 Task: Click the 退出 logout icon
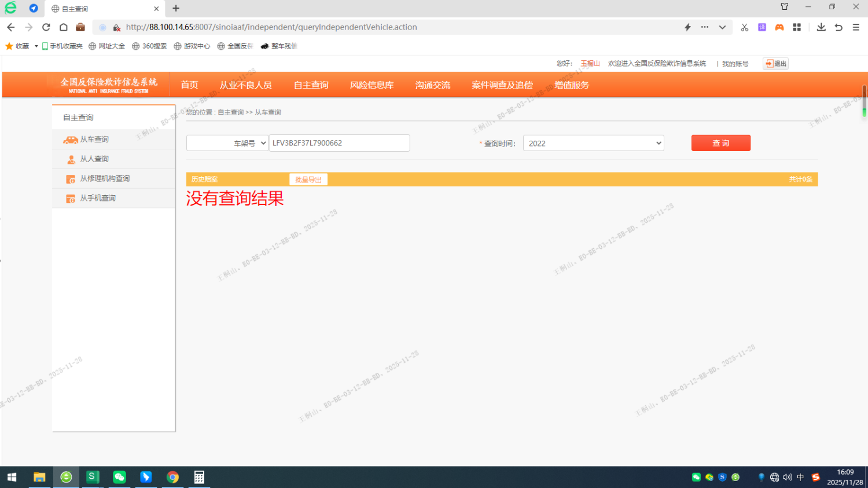(775, 64)
